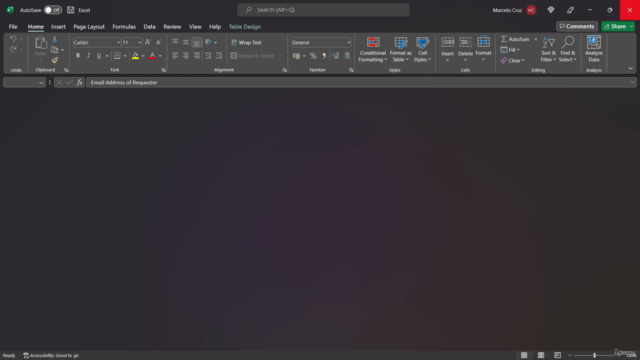Screen dimensions: 640x360
Task: Click the Decrease Decimal icon
Action: 347,56
